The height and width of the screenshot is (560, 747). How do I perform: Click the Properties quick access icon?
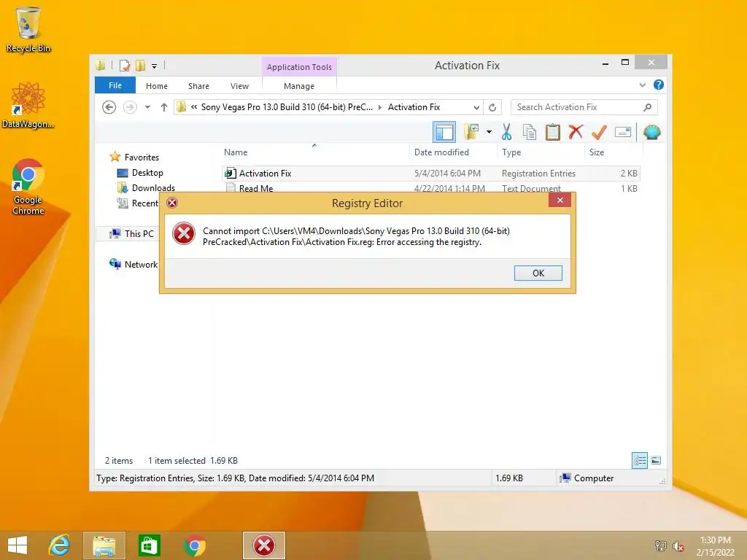pos(125,66)
